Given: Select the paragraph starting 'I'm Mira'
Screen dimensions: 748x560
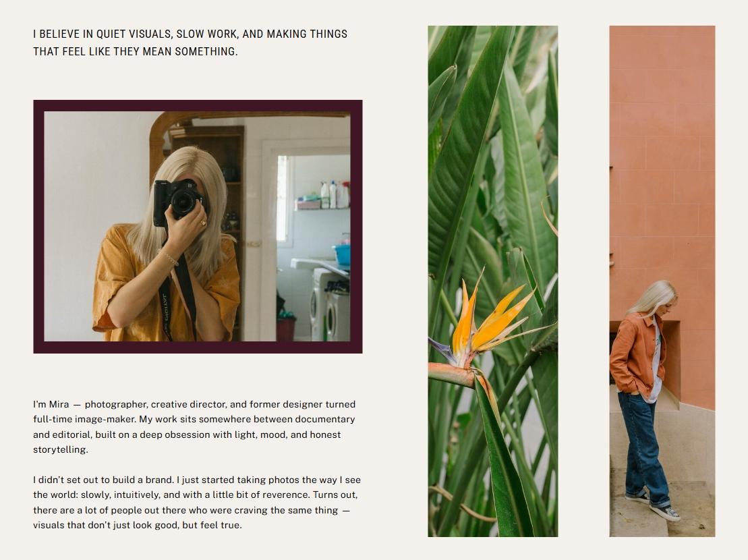Looking at the screenshot, I should pyautogui.click(x=194, y=427).
